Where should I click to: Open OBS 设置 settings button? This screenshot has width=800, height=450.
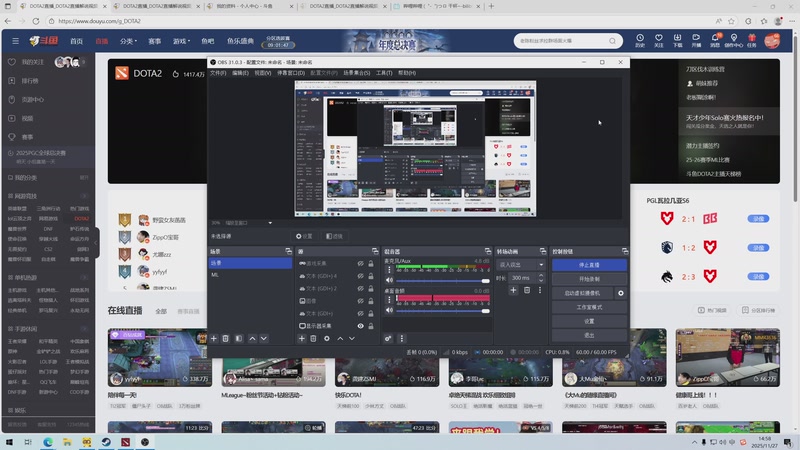click(x=589, y=321)
